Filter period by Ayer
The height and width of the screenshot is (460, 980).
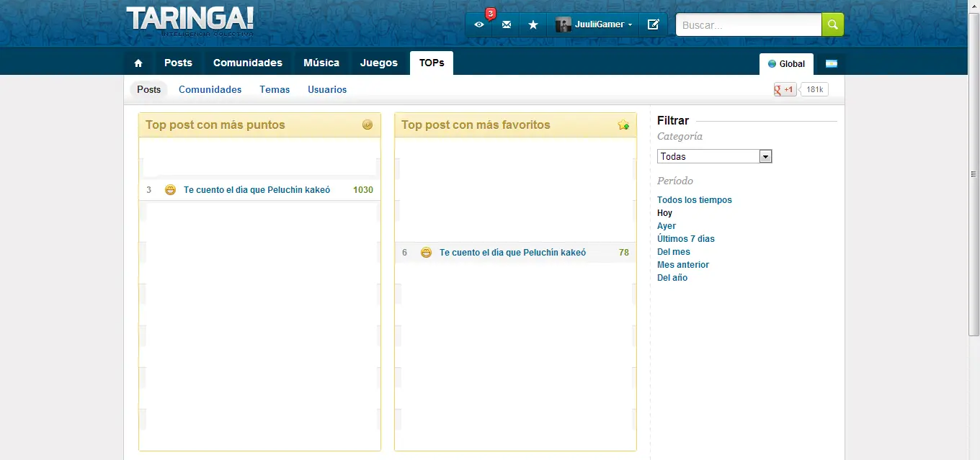[667, 226]
